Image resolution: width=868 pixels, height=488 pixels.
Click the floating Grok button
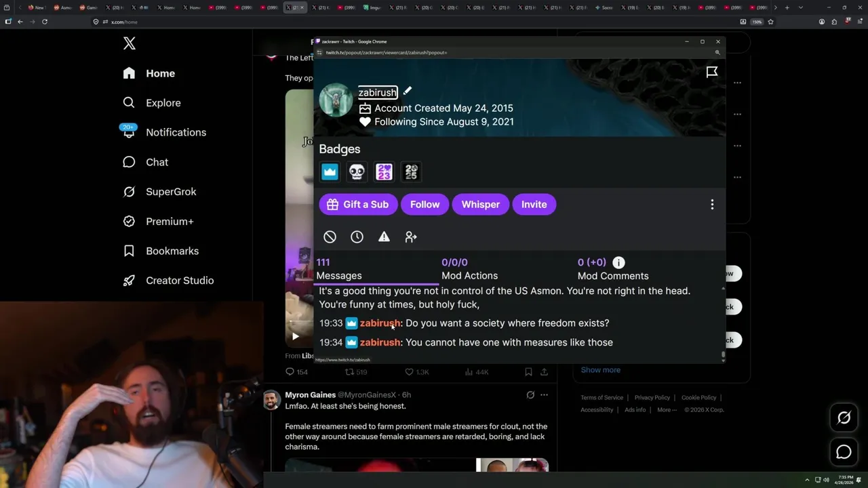[x=844, y=418]
